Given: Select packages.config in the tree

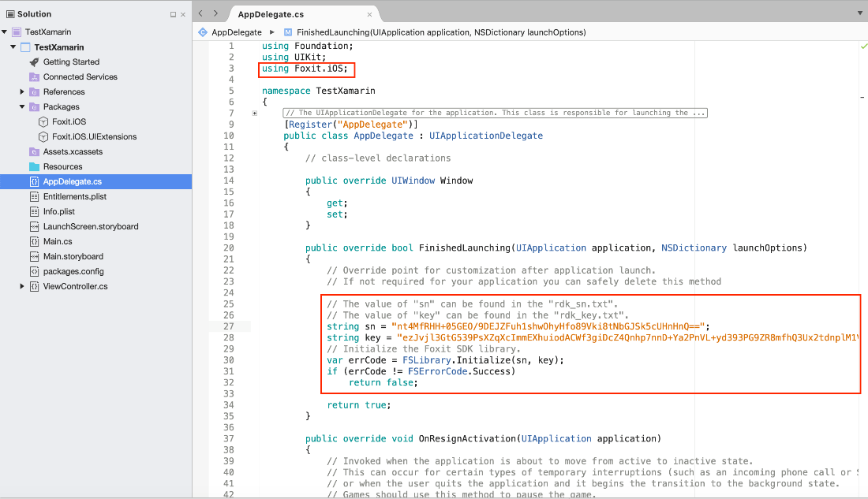Looking at the screenshot, I should point(73,272).
